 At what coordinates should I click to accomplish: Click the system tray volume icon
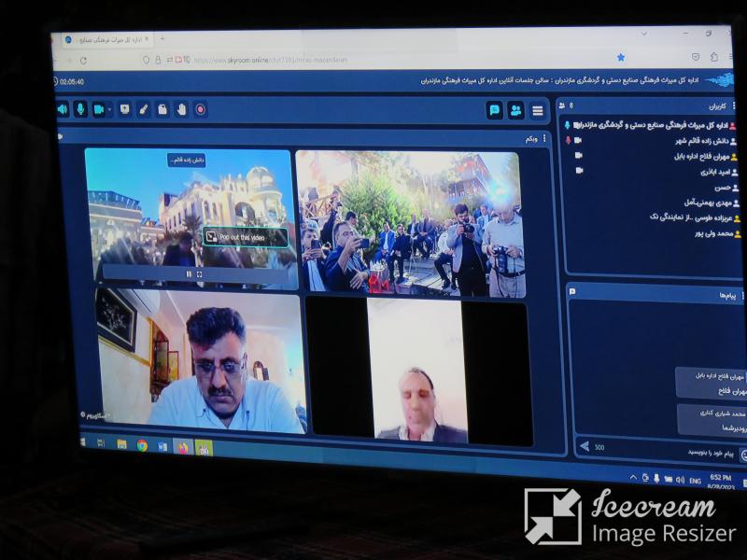[x=681, y=480]
